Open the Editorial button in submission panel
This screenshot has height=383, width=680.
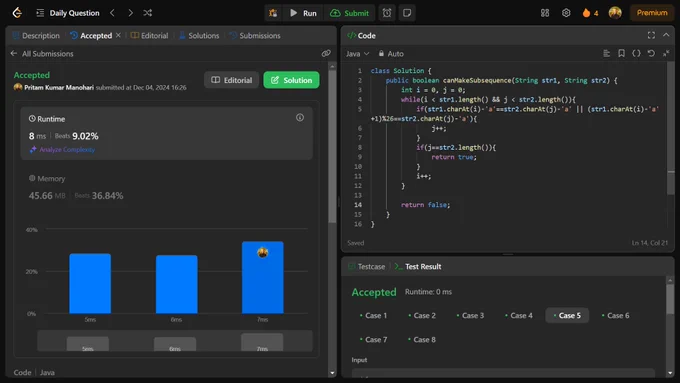232,80
